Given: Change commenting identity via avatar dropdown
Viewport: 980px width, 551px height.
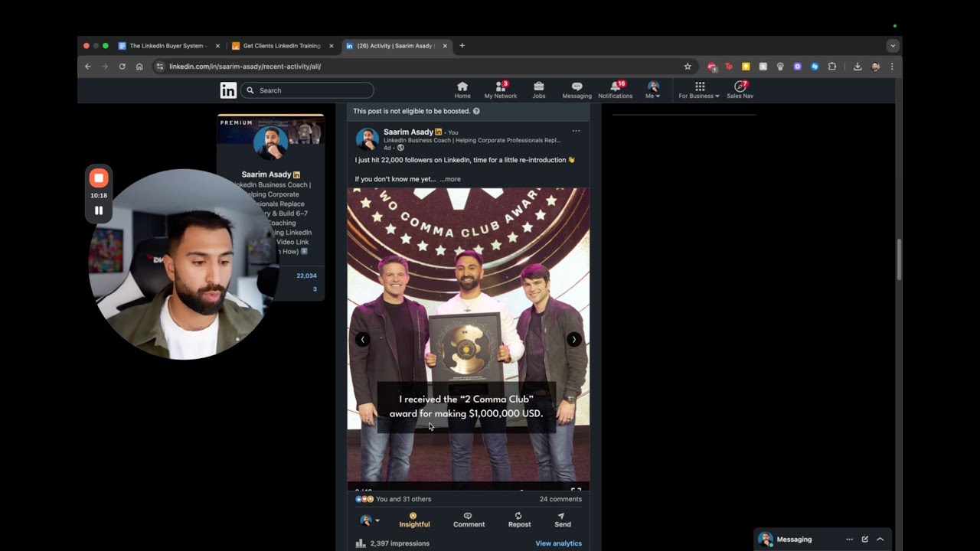Looking at the screenshot, I should [370, 520].
